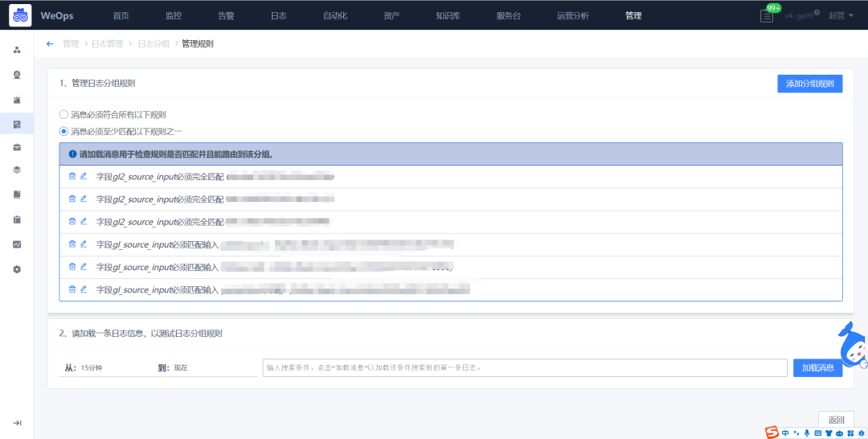This screenshot has width=868, height=439.
Task: Open the cluster nodes sidebar icon
Action: pos(17,50)
